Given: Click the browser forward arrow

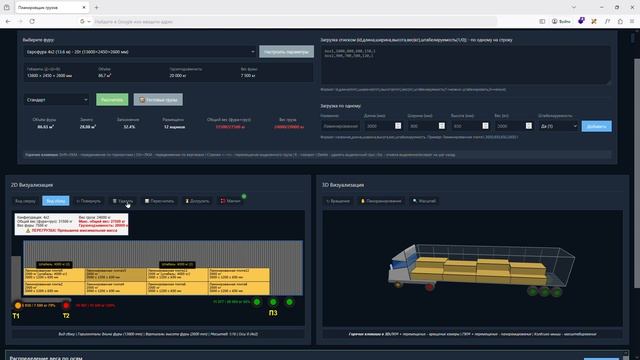Looking at the screenshot, I should 20,21.
